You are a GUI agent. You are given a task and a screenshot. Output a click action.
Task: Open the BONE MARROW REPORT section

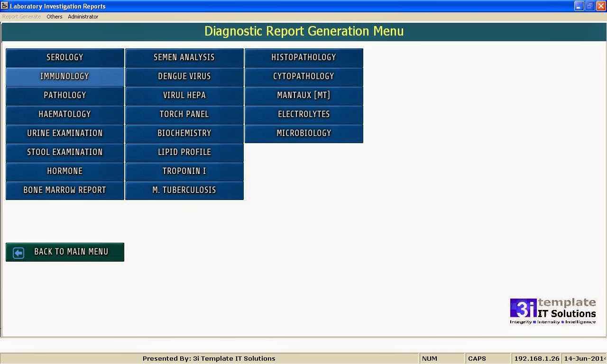click(x=64, y=190)
